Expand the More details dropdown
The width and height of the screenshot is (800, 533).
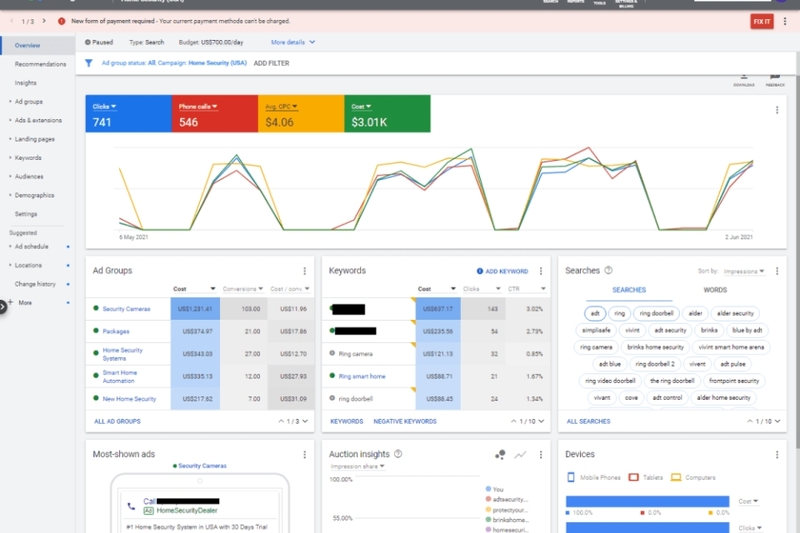point(293,42)
